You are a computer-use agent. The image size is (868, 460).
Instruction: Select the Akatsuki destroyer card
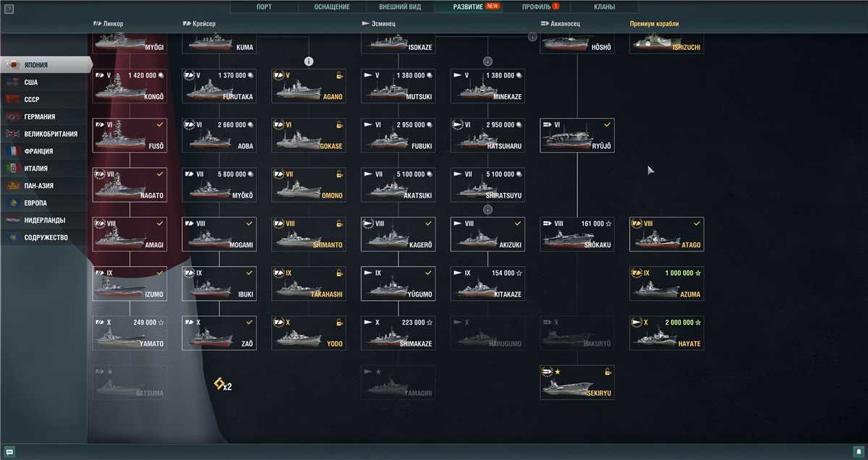tap(399, 184)
